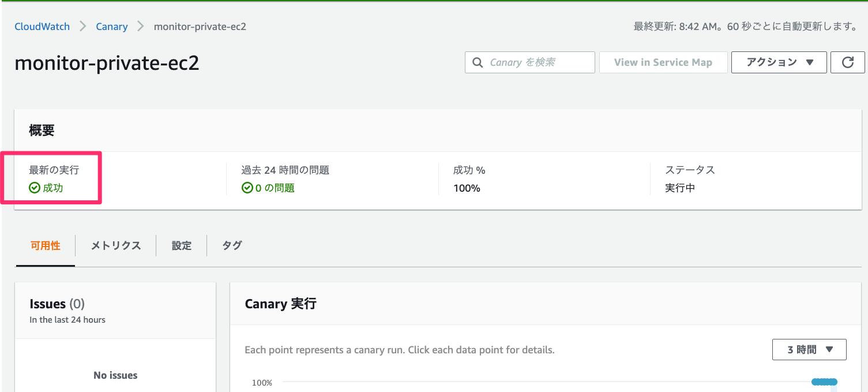Click the 成功 status under 最新の実行
868x392 pixels.
point(52,188)
